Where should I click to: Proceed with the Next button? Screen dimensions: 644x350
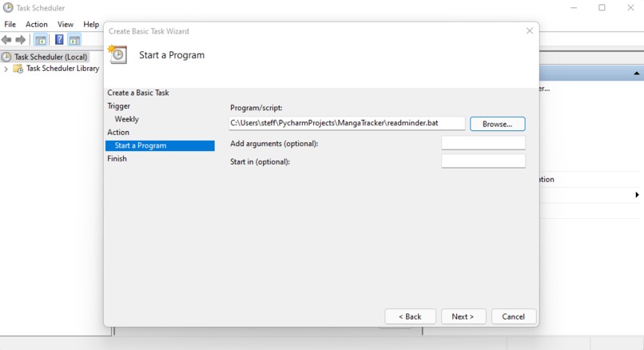463,316
